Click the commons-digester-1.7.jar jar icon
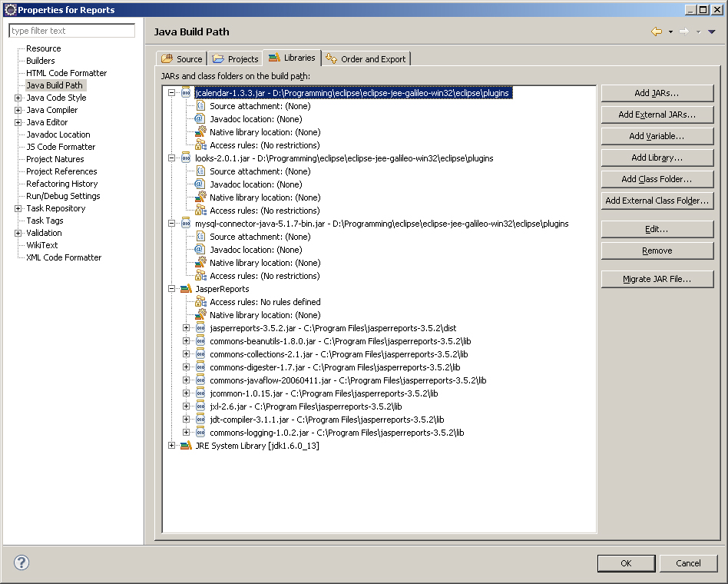This screenshot has height=584, width=728. [200, 367]
